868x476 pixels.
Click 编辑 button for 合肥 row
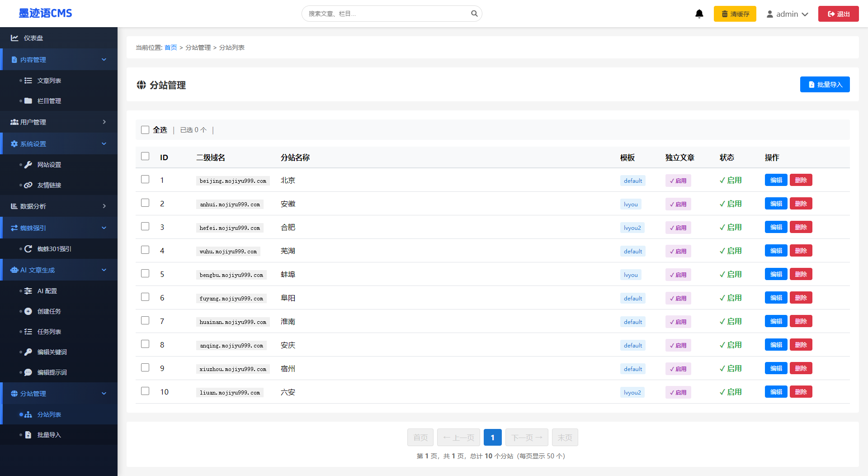coord(776,227)
